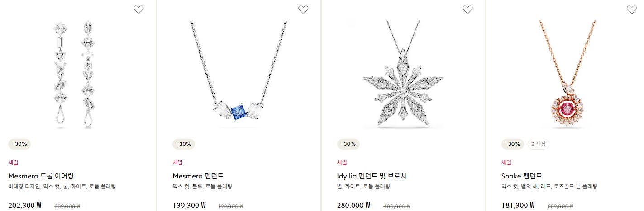Open the Idyllia 펜던트 및 브로치 title

coord(372,176)
